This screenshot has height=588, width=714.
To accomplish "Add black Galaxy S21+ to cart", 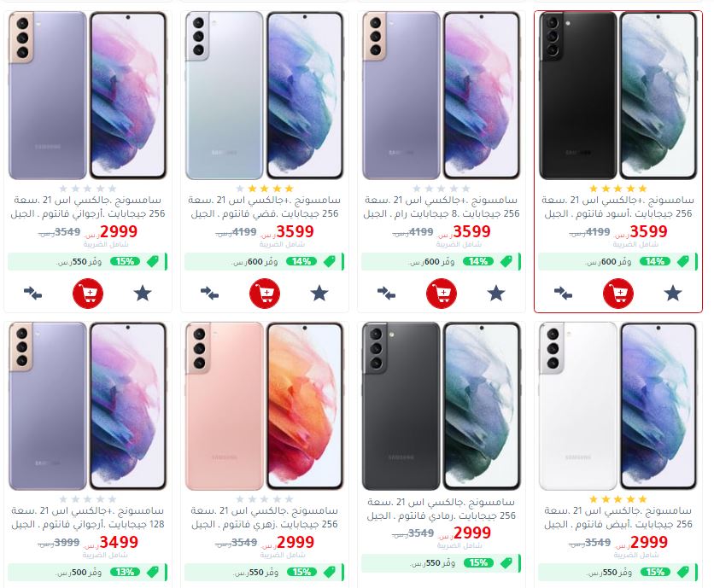I will [618, 293].
